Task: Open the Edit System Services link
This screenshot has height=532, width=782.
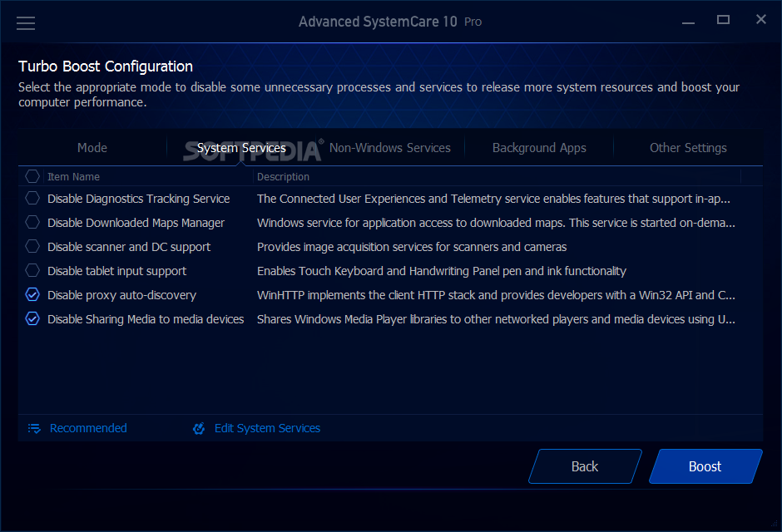Action: click(x=267, y=428)
